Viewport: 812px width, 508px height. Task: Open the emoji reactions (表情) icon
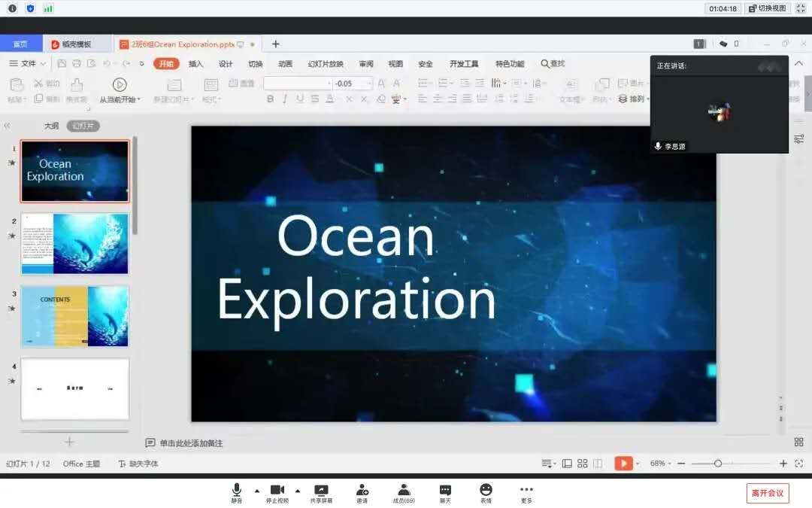coord(486,492)
